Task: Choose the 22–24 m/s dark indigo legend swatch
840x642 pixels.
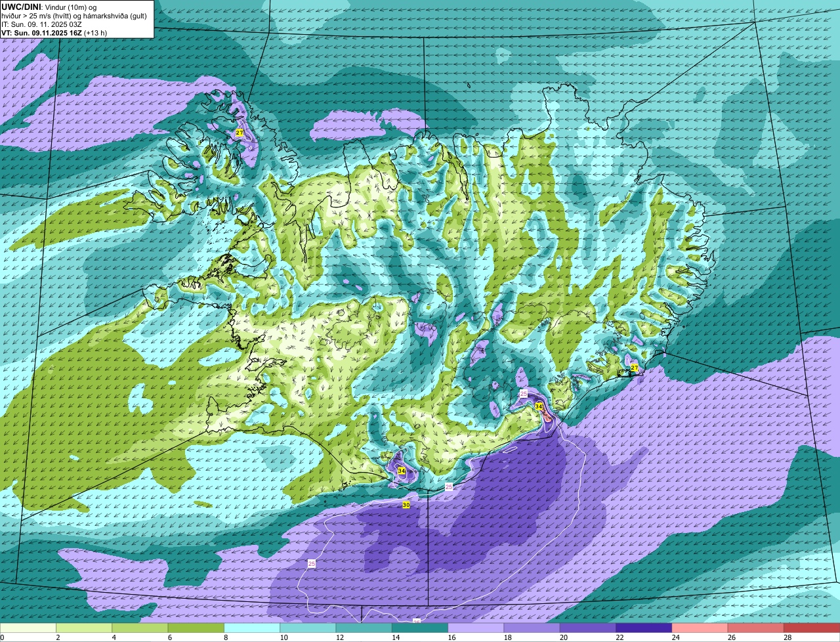Action: point(644,628)
